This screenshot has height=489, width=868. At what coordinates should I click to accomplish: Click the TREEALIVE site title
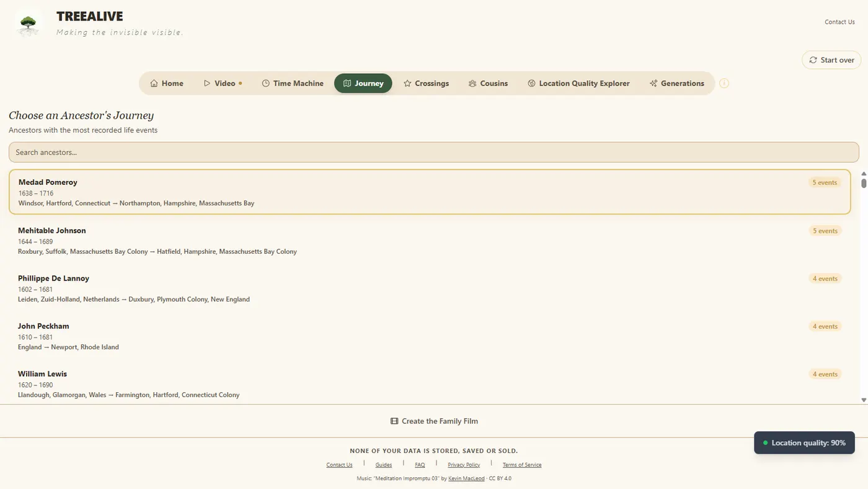tap(90, 17)
